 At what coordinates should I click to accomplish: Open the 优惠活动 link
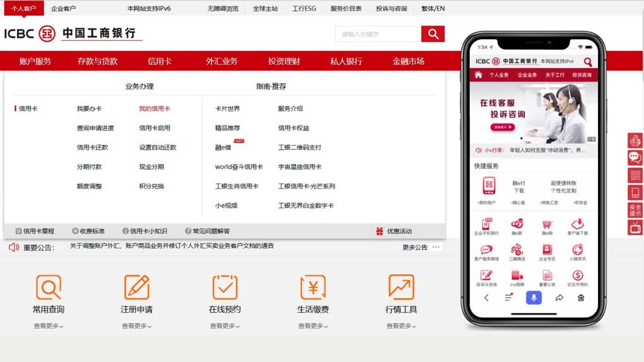pyautogui.click(x=398, y=231)
